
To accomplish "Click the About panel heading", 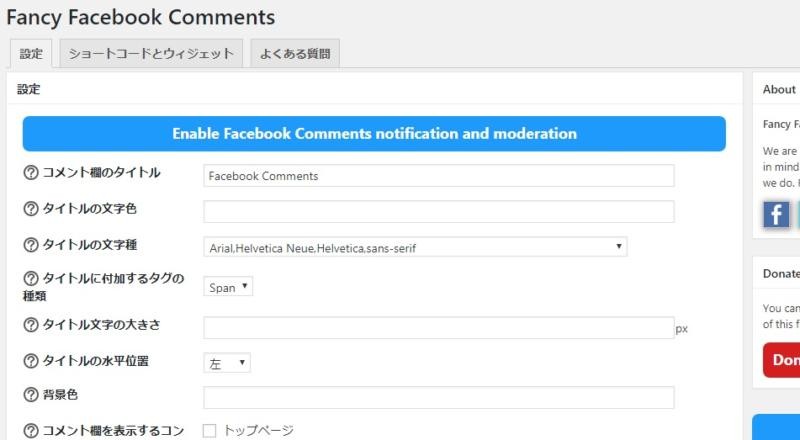I will tap(779, 90).
